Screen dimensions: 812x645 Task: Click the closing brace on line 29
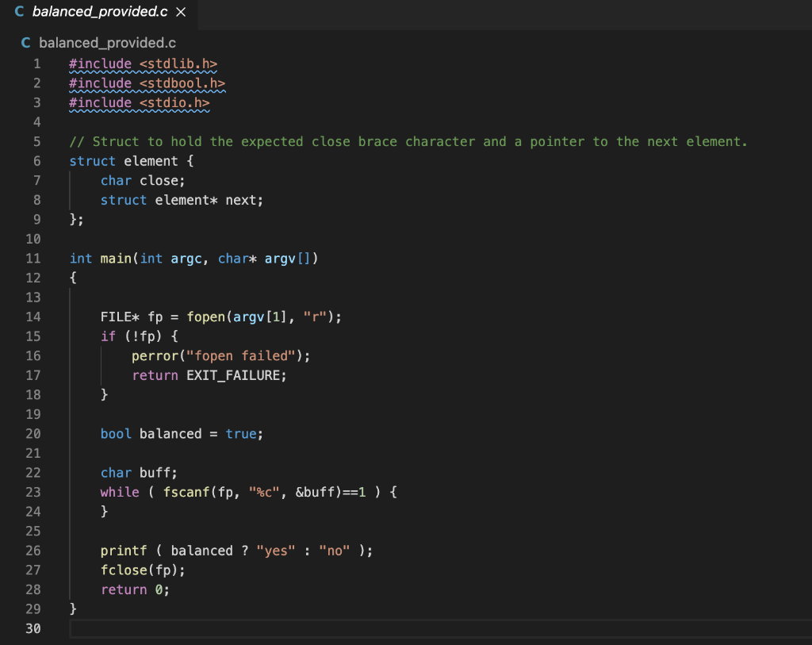tap(72, 609)
